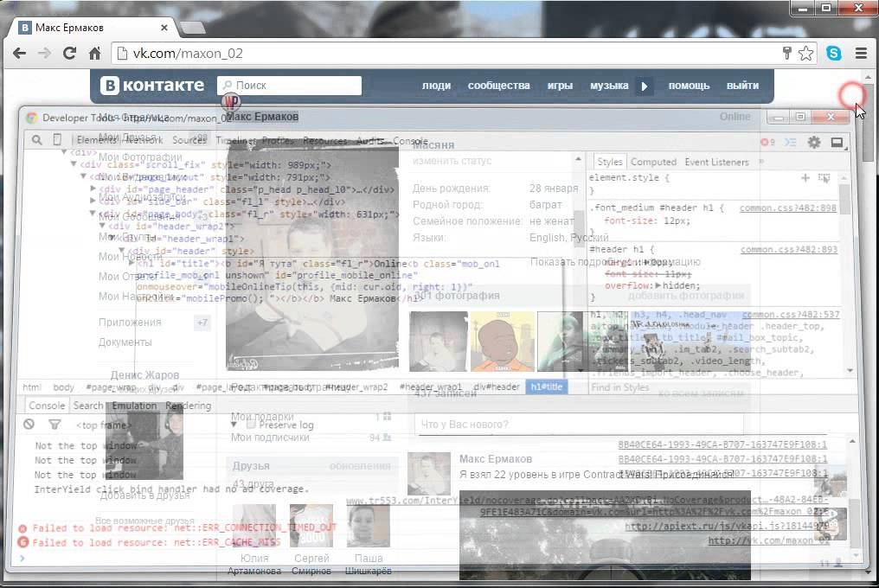The width and height of the screenshot is (879, 588).
Task: Select the div#header breadcrumb
Action: [497, 387]
